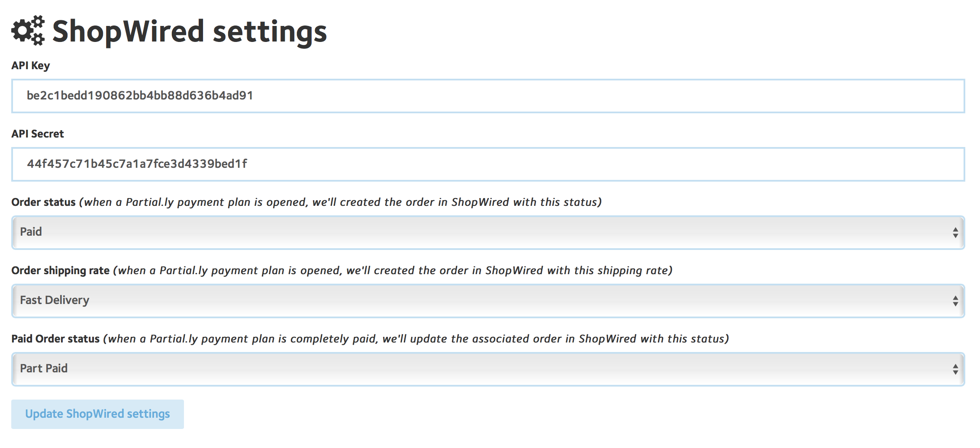Click the bold Order status label

tap(43, 202)
